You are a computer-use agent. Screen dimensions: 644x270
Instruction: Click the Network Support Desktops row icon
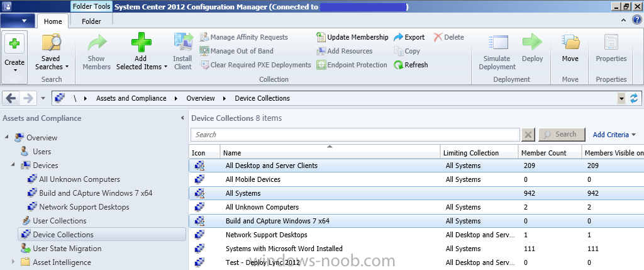pyautogui.click(x=199, y=235)
